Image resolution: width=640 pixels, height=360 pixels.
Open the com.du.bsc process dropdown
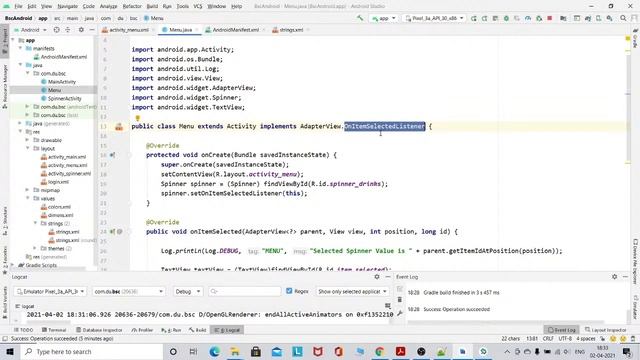(129, 291)
